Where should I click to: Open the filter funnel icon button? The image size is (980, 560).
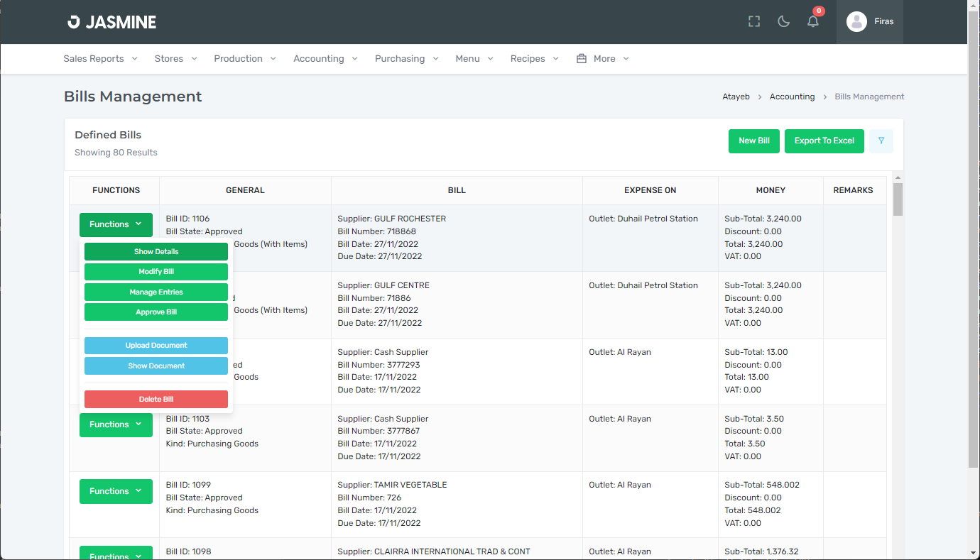click(x=881, y=141)
